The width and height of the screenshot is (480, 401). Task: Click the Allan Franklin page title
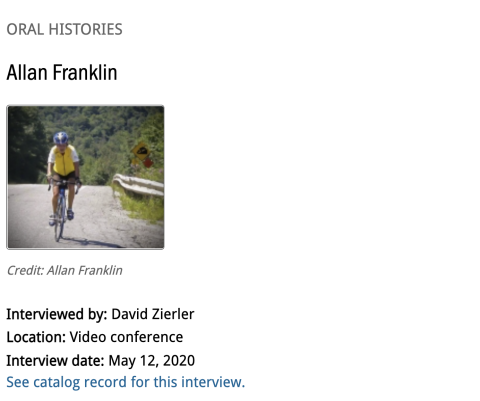coord(62,72)
